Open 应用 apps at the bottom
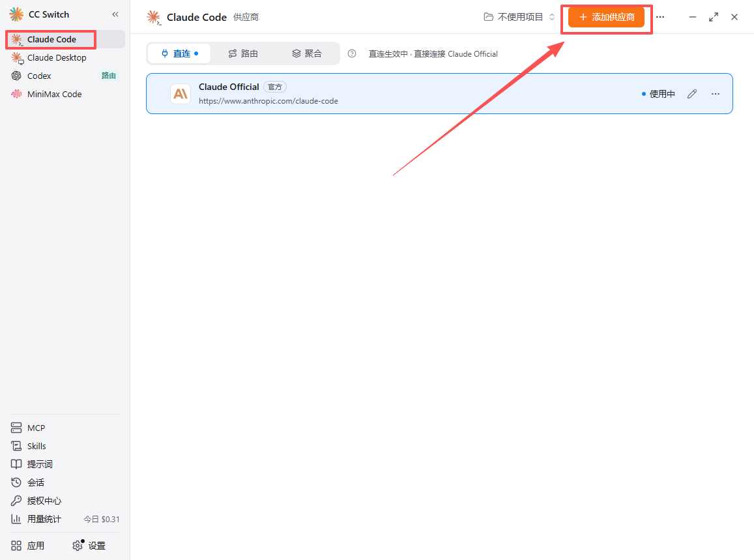The height and width of the screenshot is (560, 754). pyautogui.click(x=28, y=546)
